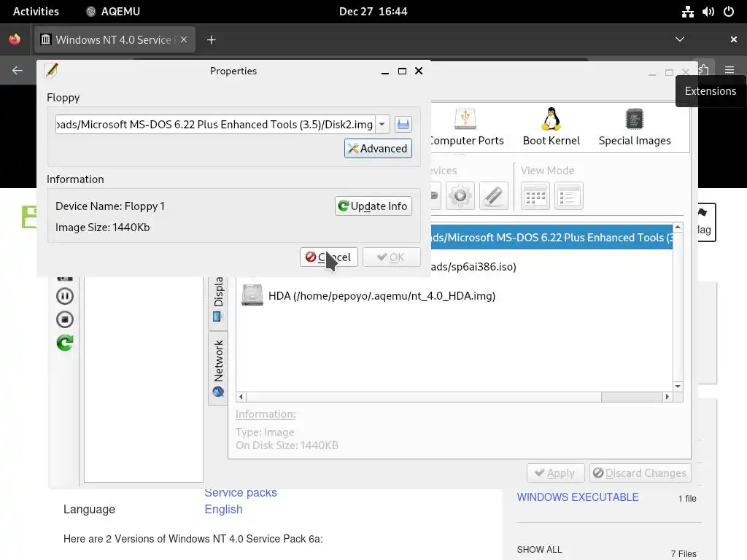
Task: Click the network status icon
Action: (x=687, y=12)
